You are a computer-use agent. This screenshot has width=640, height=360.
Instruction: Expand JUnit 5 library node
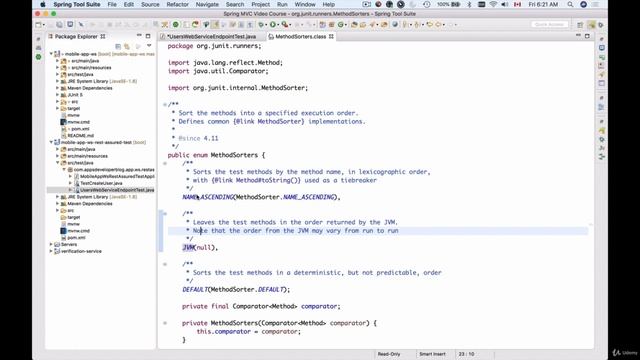[58, 95]
